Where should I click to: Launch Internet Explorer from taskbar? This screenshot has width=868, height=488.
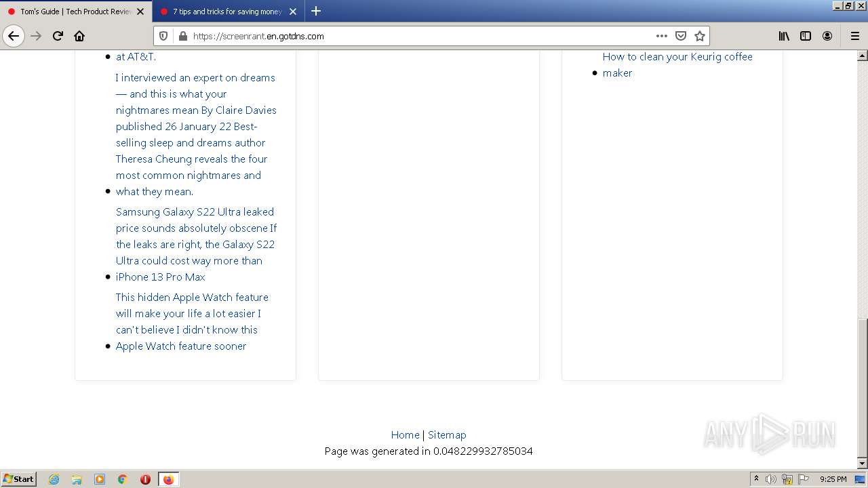point(54,479)
